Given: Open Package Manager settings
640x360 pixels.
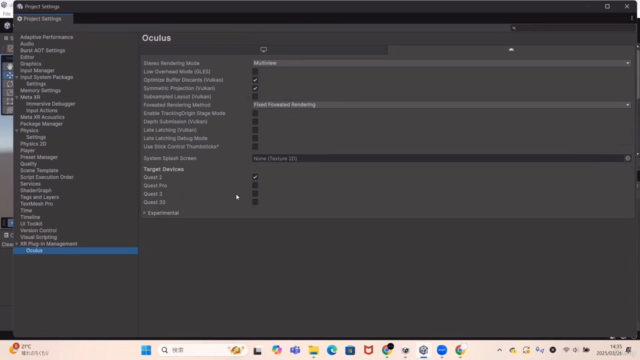Looking at the screenshot, I should 41,124.
